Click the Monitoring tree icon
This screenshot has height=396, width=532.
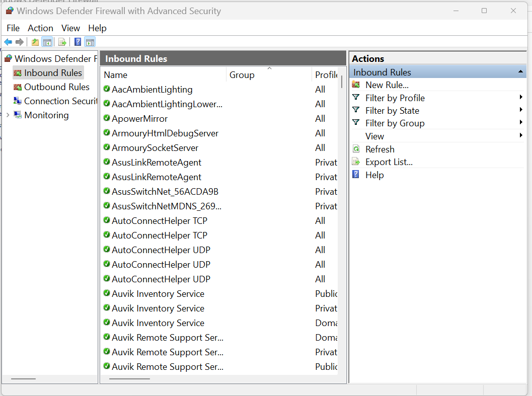pyautogui.click(x=18, y=115)
